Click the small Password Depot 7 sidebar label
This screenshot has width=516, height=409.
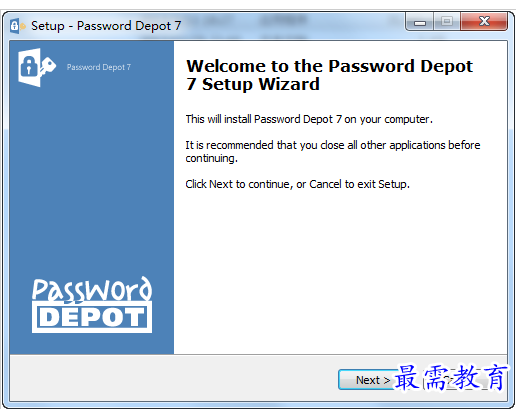99,67
